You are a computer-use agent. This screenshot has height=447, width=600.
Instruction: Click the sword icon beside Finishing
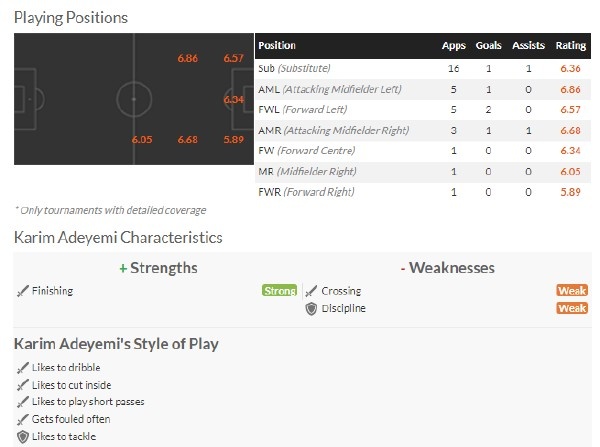(23, 291)
